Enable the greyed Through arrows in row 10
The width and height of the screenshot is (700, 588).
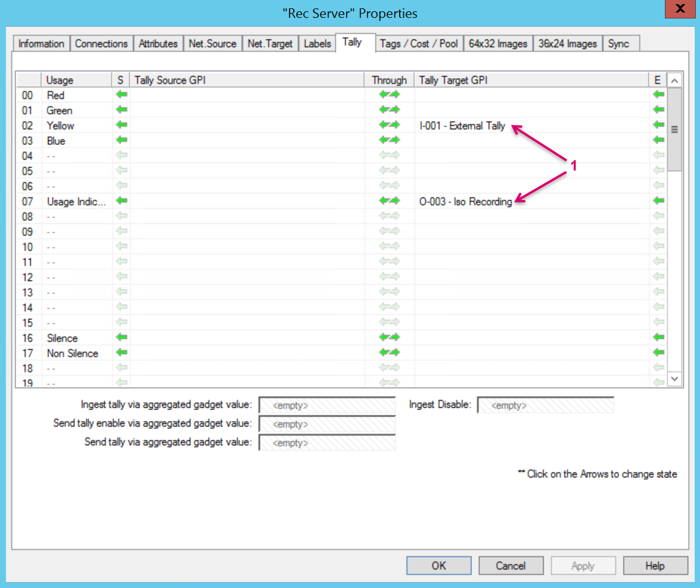click(389, 246)
